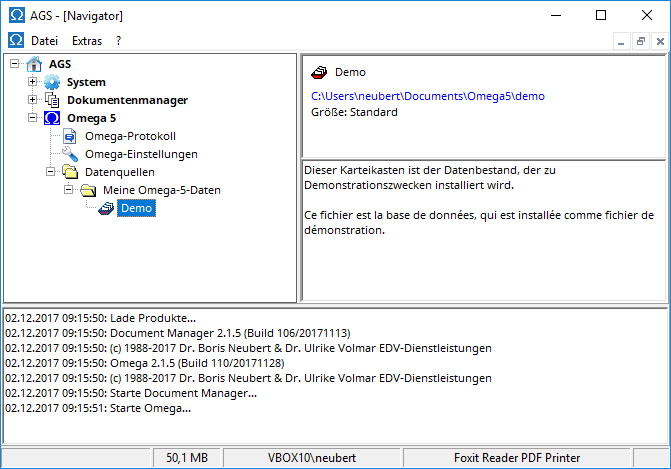Viewport: 671px width, 469px height.
Task: Open the Datei menu
Action: pyautogui.click(x=44, y=41)
